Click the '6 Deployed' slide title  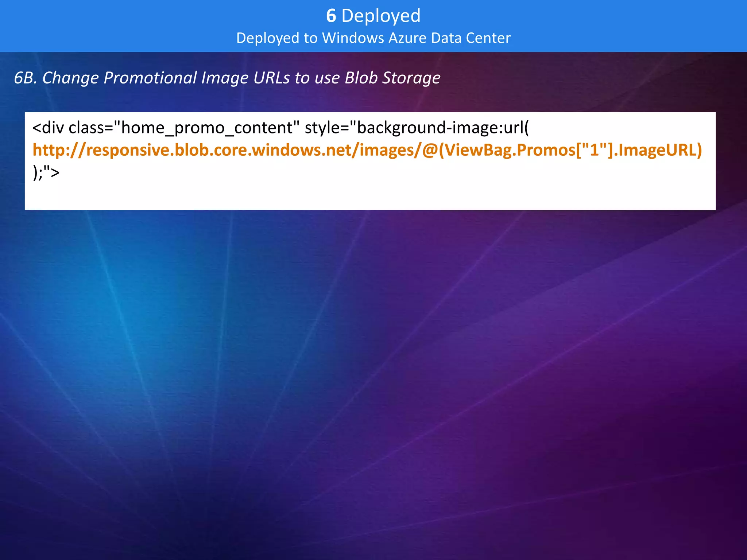coord(373,16)
